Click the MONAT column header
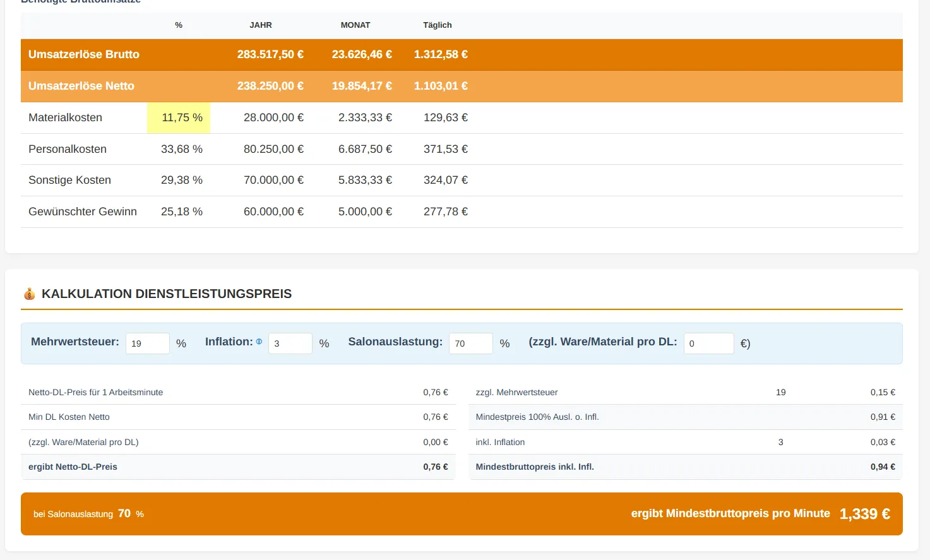This screenshot has width=930, height=560. pyautogui.click(x=355, y=25)
